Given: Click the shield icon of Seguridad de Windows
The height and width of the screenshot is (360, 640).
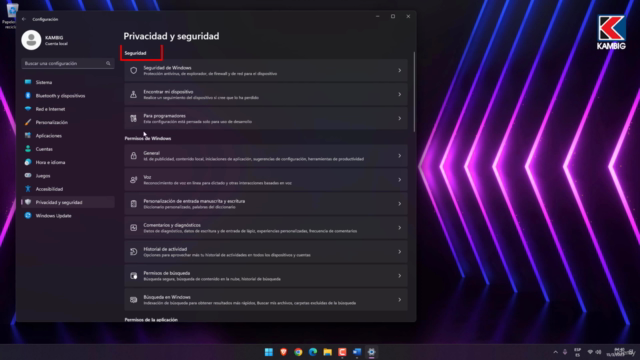Looking at the screenshot, I should (133, 71).
